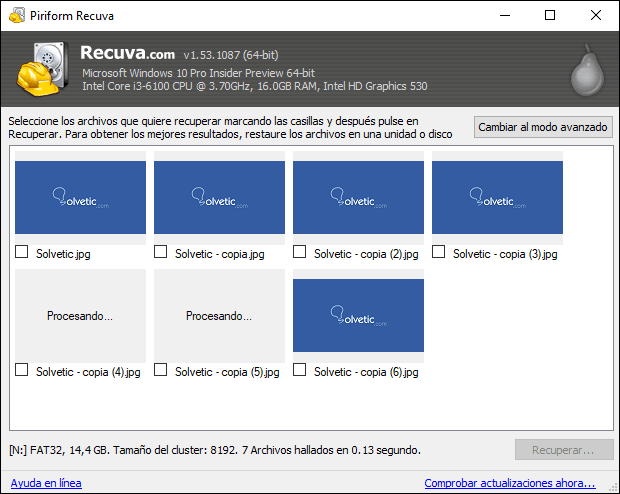Tick the Solvetic - copia (6).jpg checkbox
Image resolution: width=620 pixels, height=494 pixels.
coord(299,370)
